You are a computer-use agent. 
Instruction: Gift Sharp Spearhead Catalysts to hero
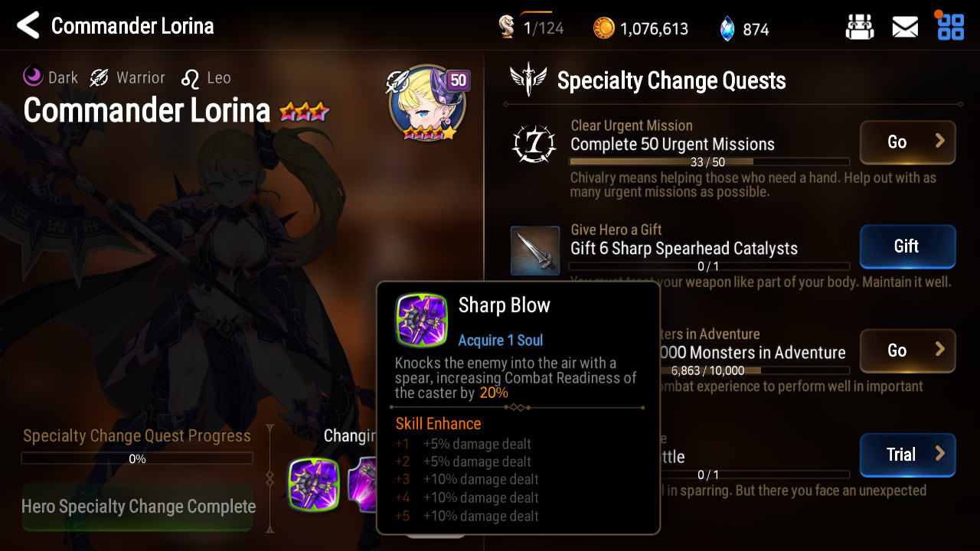tap(908, 246)
